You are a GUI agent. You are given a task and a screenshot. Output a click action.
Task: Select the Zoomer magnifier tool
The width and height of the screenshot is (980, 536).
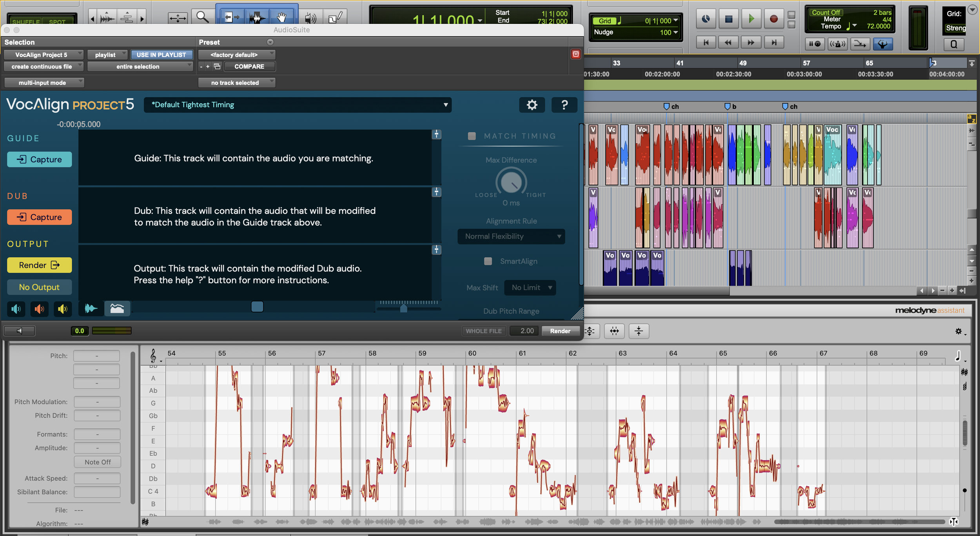tap(202, 17)
